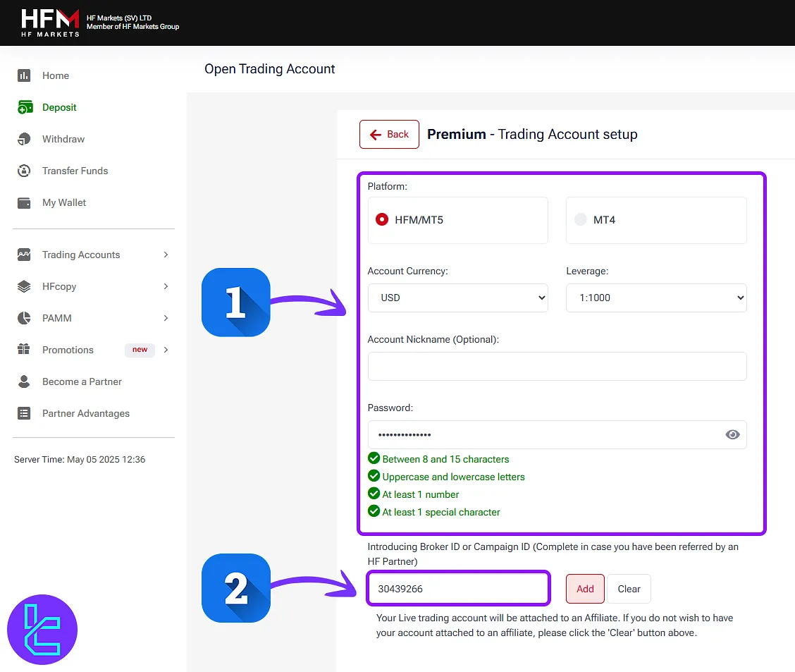Open the Account Currency dropdown
The height and width of the screenshot is (672, 795).
(x=457, y=298)
